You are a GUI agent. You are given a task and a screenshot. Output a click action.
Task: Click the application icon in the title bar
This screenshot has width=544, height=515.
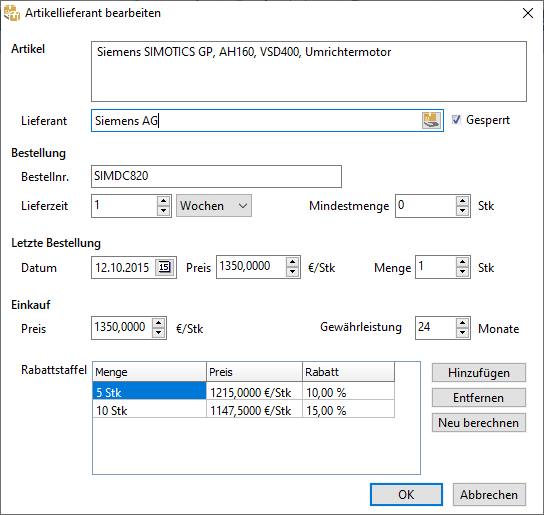pyautogui.click(x=12, y=13)
